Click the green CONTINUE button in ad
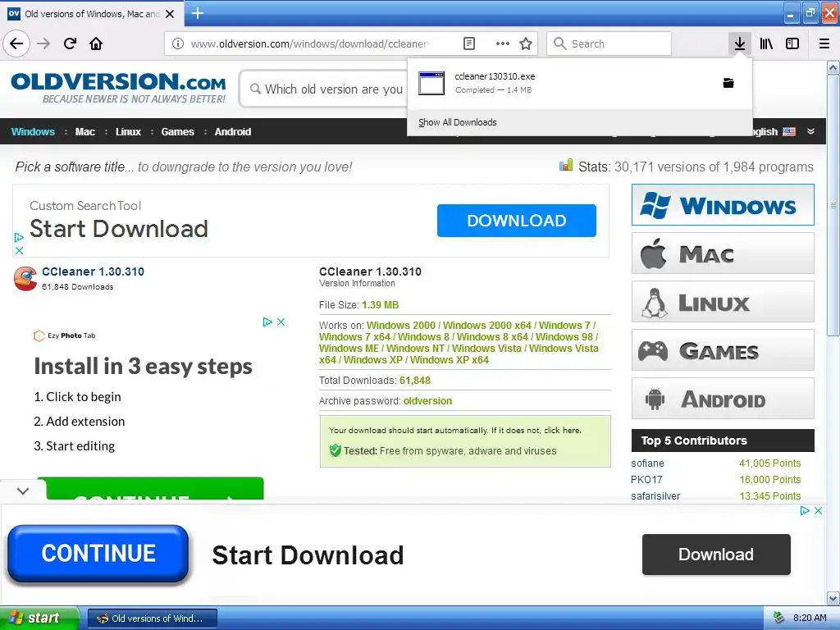 point(155,489)
